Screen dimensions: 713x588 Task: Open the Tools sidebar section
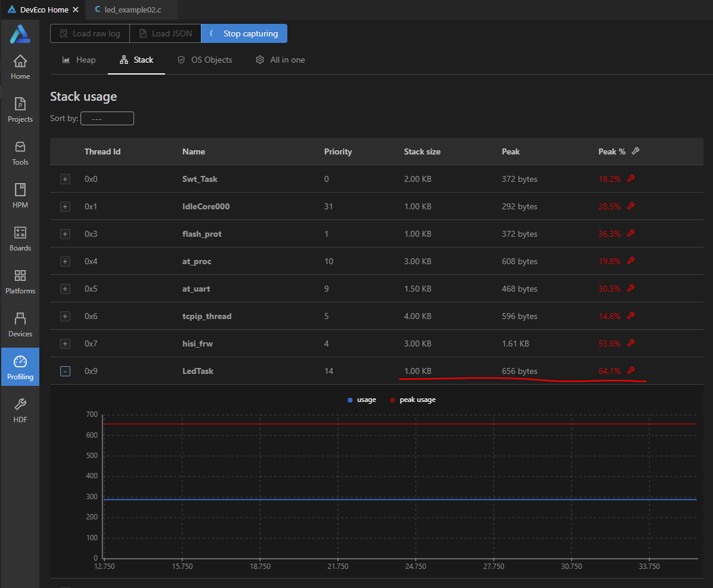tap(20, 153)
